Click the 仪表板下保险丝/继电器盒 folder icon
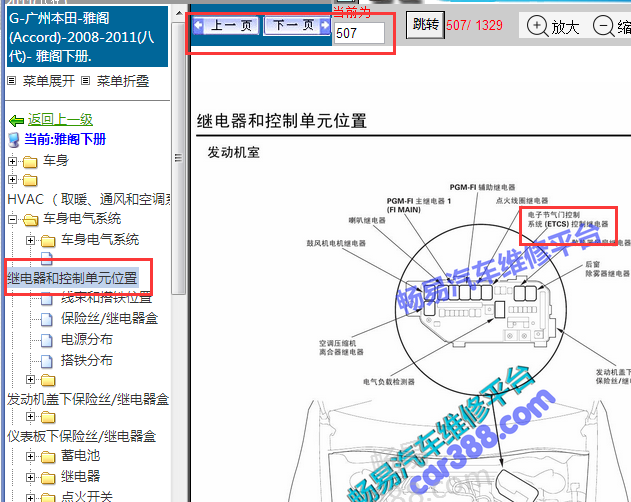Viewport: 631px width, 502px height. pos(48,417)
